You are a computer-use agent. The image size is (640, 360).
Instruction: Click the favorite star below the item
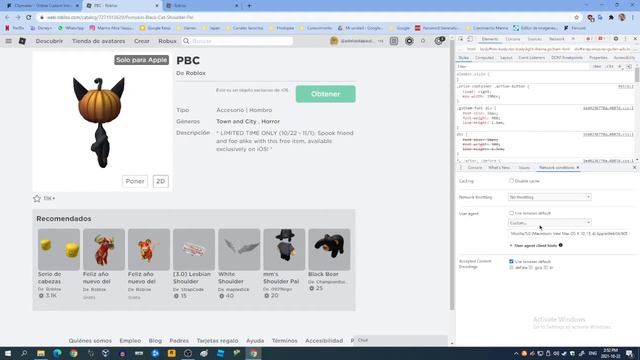tap(37, 198)
